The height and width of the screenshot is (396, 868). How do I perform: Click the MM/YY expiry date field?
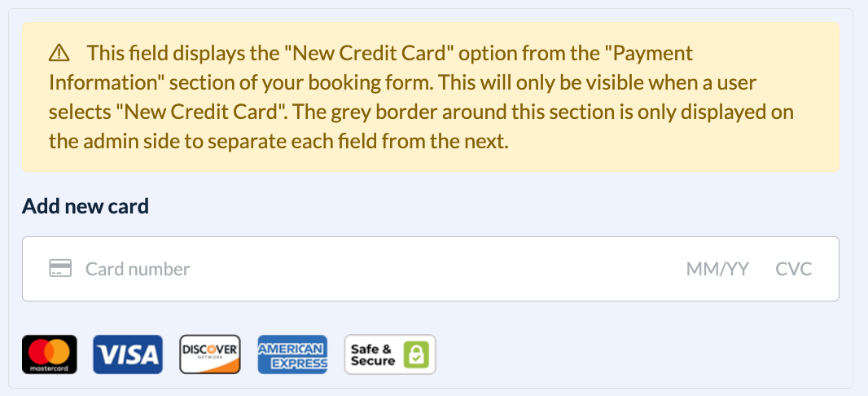pyautogui.click(x=717, y=269)
